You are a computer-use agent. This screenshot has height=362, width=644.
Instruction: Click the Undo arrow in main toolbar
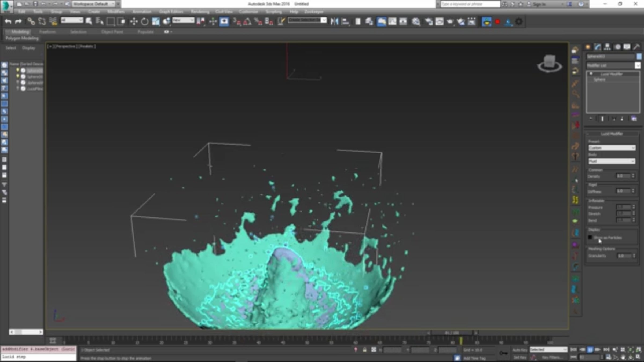(8, 21)
